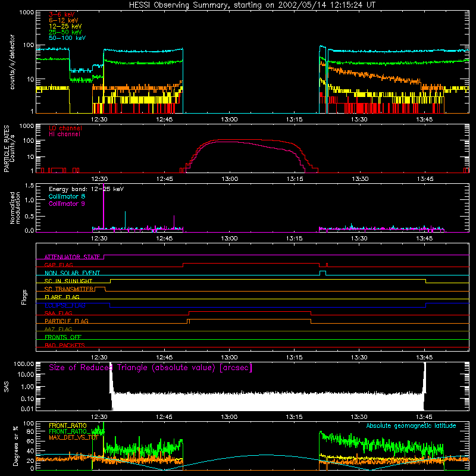This screenshot has width=476, height=476.
Task: Select the "Collimator 9" legend entry
Action: (67, 203)
